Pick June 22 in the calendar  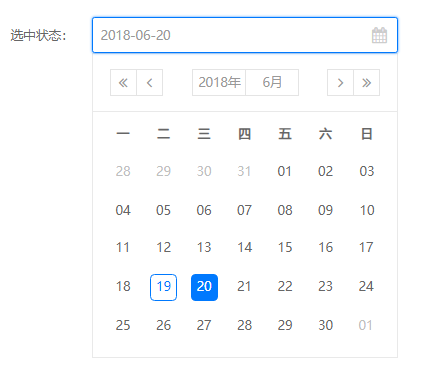point(285,287)
